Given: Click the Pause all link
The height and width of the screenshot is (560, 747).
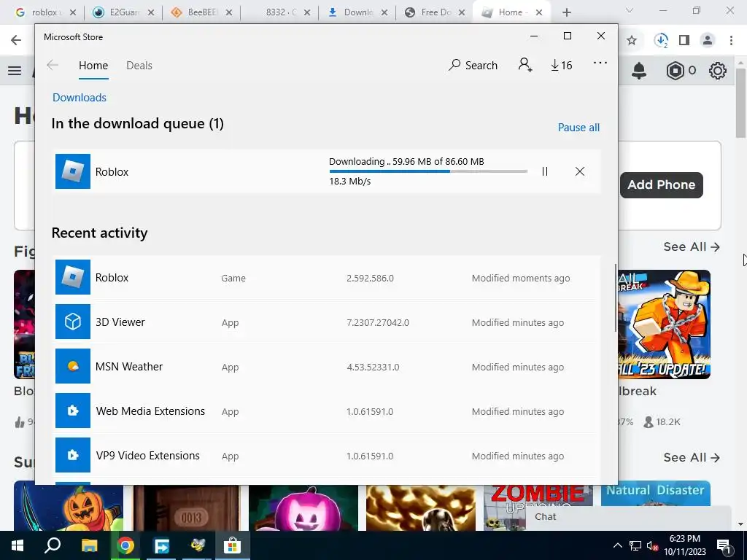Looking at the screenshot, I should point(578,128).
